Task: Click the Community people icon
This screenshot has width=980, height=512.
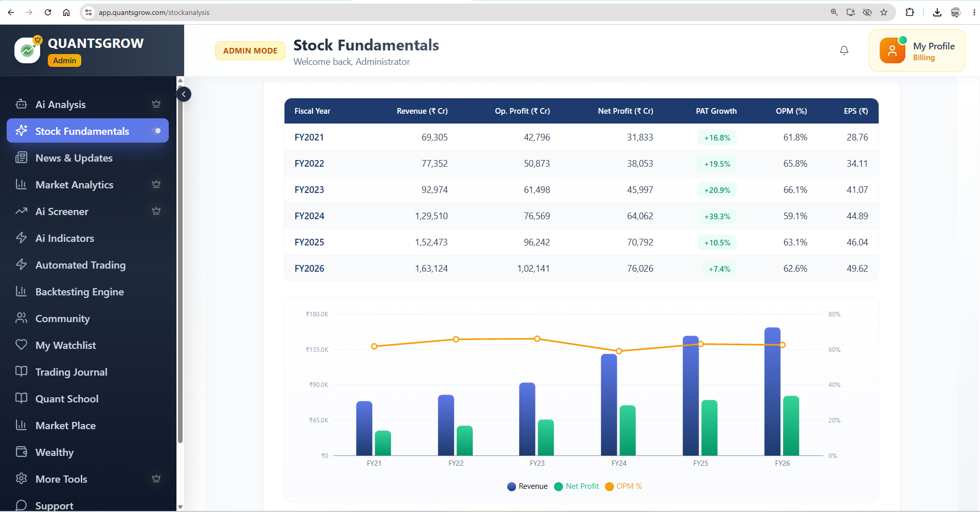Action: (x=21, y=318)
